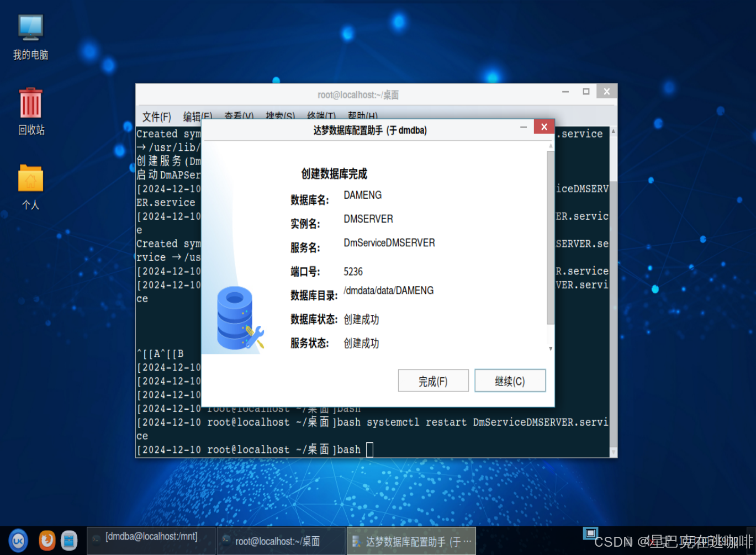Click the terminal scrollbar up arrow
Screen dimensions: 756x555
[614, 131]
